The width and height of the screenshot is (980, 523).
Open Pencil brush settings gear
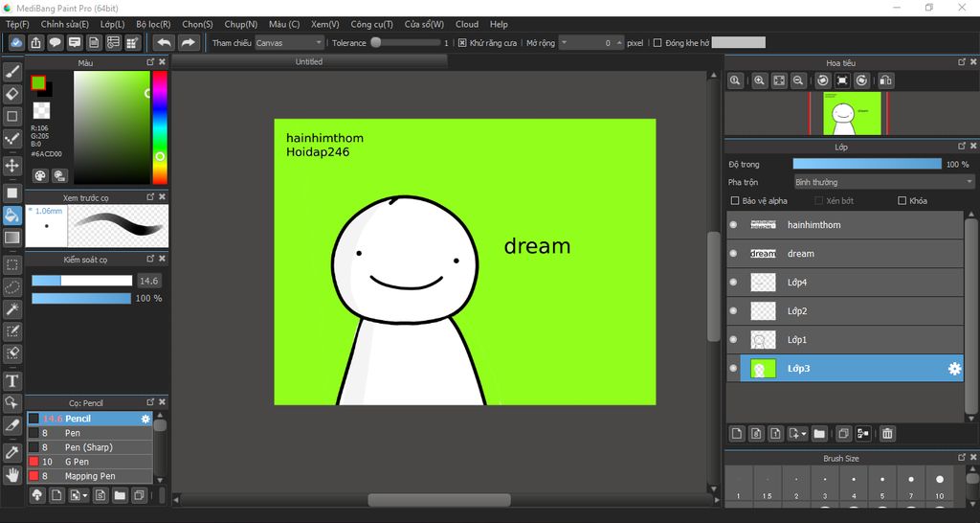coord(145,419)
